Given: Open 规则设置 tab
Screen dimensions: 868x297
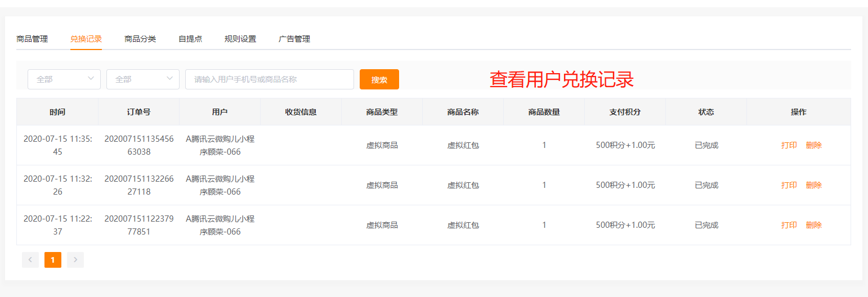Looking at the screenshot, I should 240,39.
